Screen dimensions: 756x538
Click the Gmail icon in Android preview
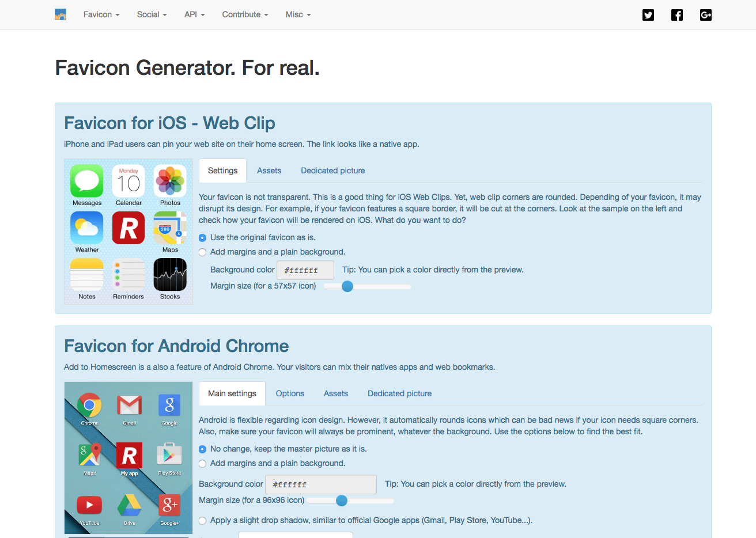tap(130, 406)
